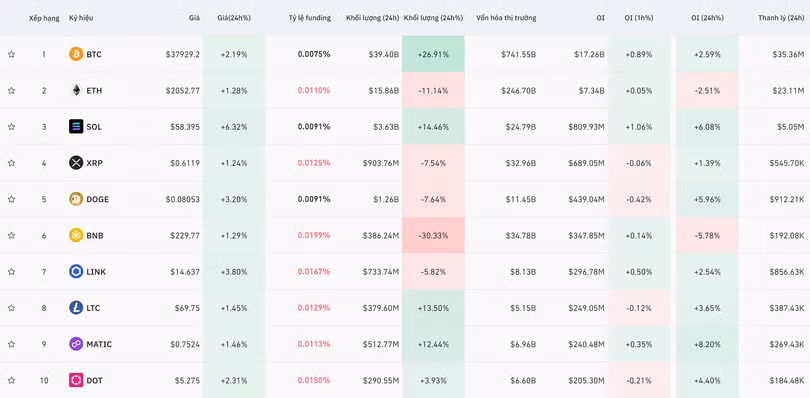Select BNB volume change -30.33%
810x398 pixels.
point(433,236)
